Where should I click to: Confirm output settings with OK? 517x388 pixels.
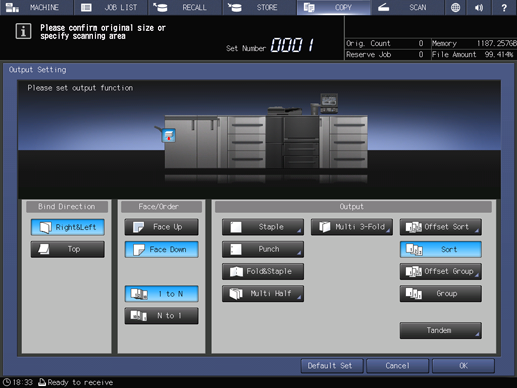[x=463, y=366]
